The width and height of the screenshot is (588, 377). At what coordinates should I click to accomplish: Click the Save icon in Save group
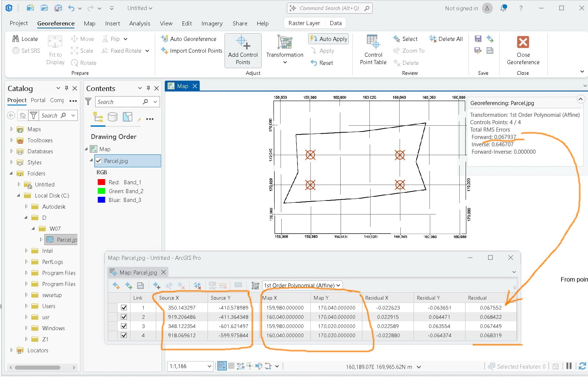coord(478,39)
